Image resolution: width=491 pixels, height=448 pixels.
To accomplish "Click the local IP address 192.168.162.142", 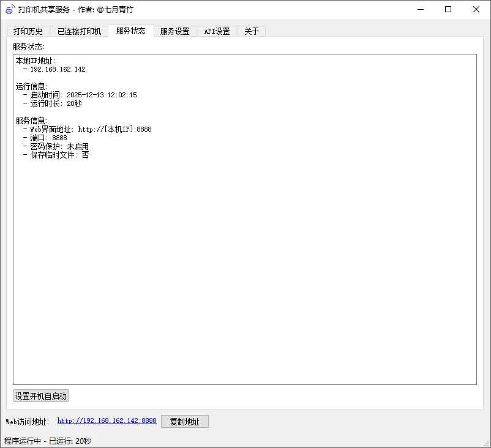I will point(59,69).
